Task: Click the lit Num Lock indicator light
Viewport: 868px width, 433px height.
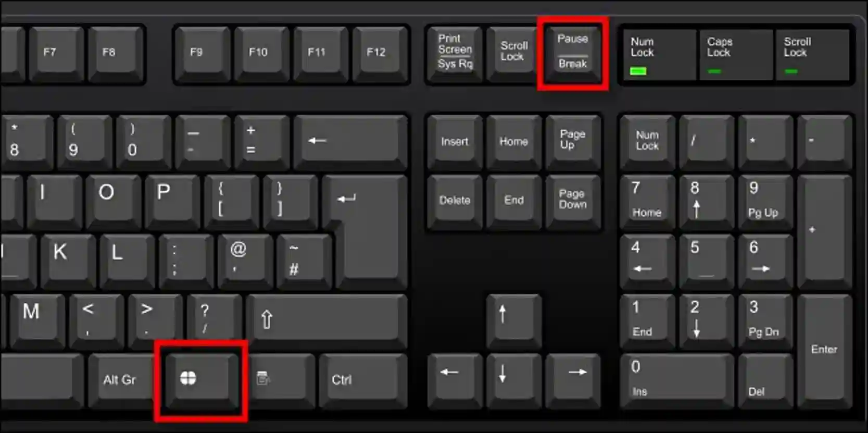Action: pos(638,71)
